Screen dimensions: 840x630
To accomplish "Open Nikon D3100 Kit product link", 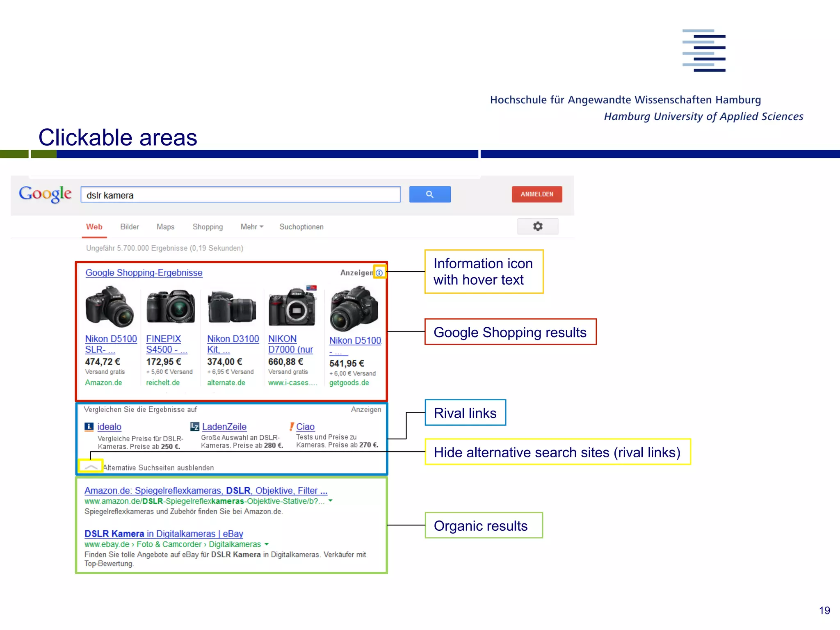I will 233,344.
